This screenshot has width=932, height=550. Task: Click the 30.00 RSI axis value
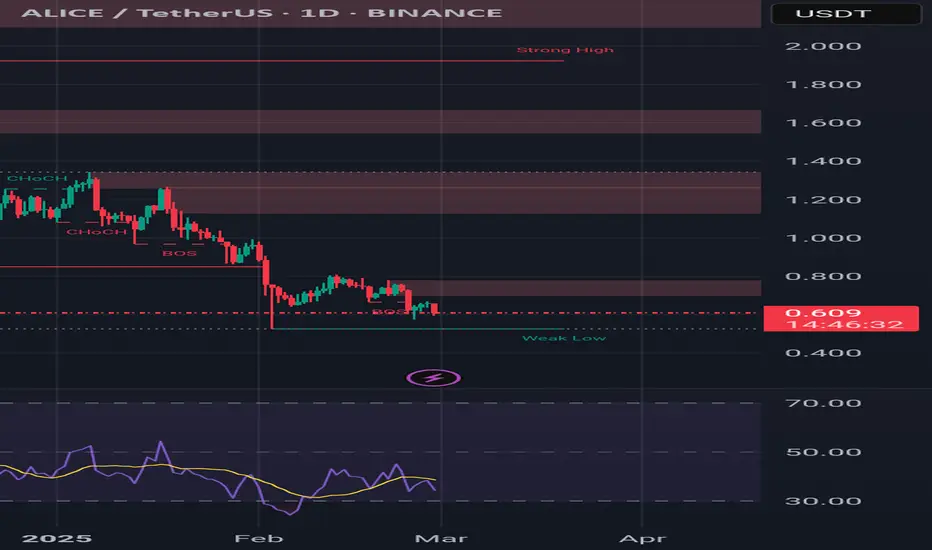click(823, 501)
